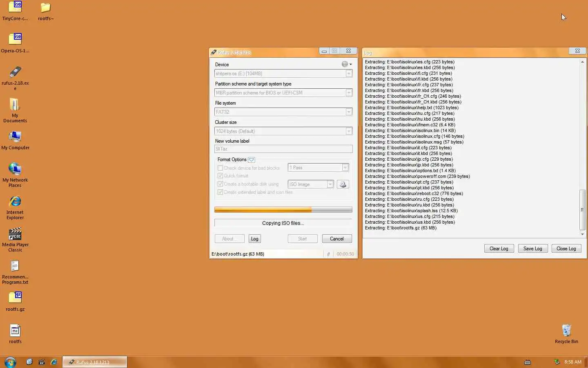
Task: Click status bar text E:\boot\rootfs.gz (63 MB)
Action: [238, 254]
